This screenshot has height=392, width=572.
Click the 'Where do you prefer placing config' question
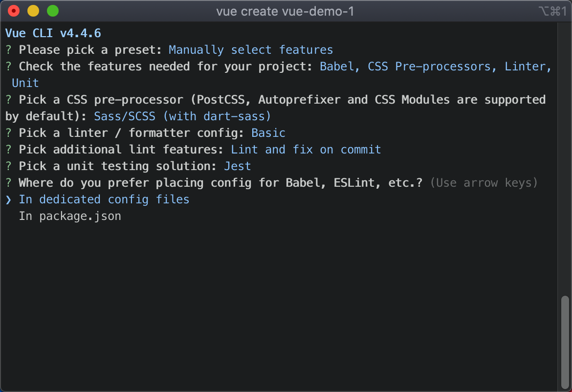pyautogui.click(x=220, y=183)
